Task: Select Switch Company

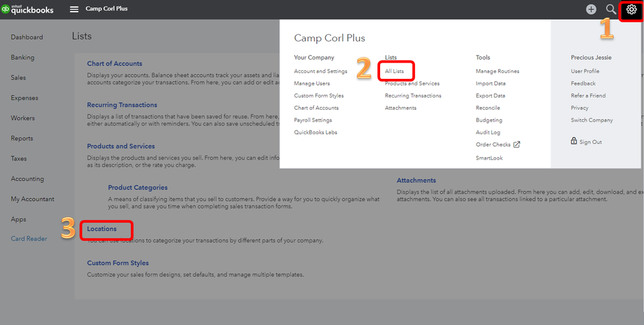Action: (x=592, y=120)
